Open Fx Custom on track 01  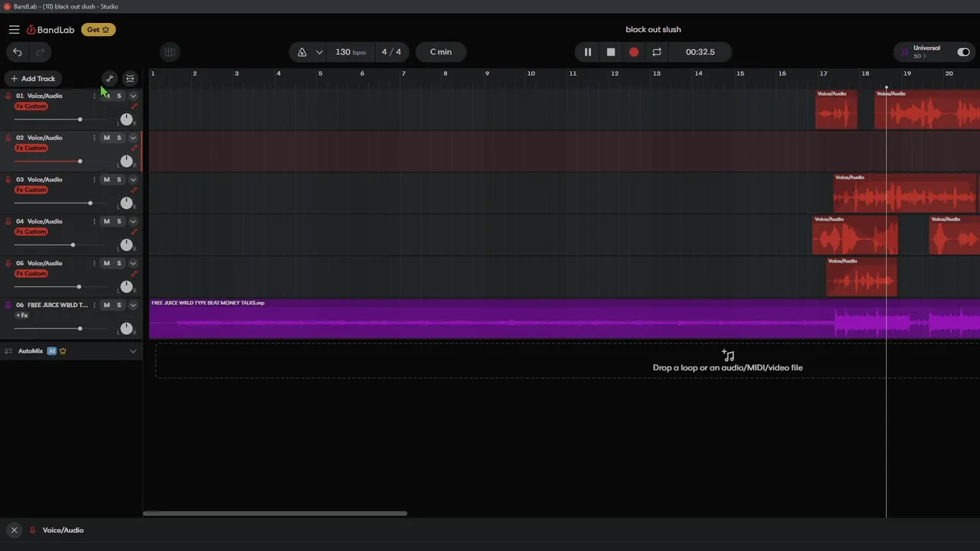(31, 106)
